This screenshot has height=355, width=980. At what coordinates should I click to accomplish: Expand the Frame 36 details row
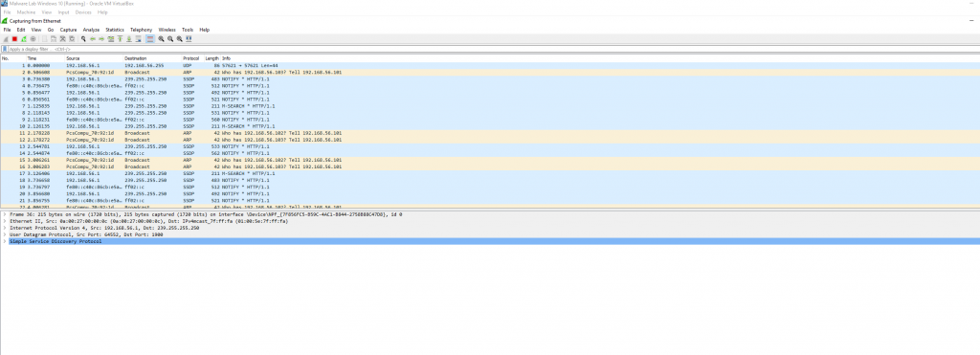pos(5,214)
